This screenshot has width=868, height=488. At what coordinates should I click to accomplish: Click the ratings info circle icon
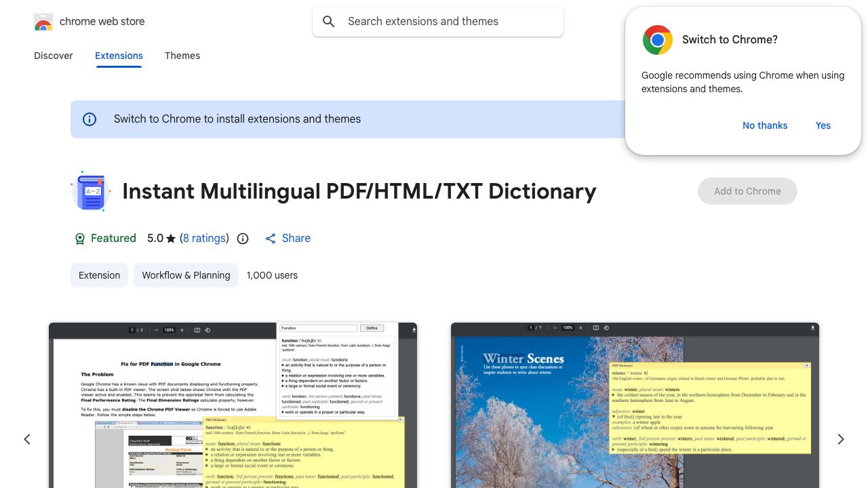pos(243,239)
